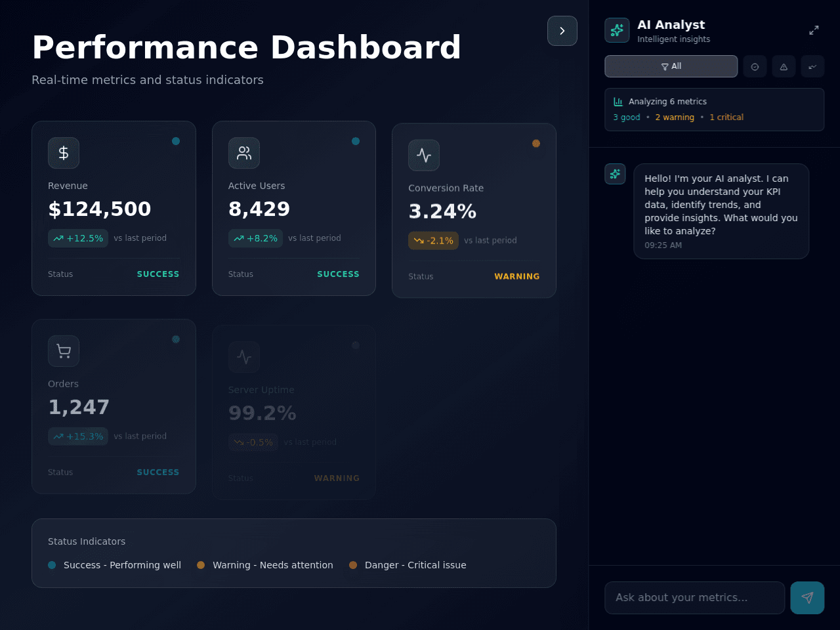
Task: Click the Danger legend indicator dot
Action: [353, 565]
